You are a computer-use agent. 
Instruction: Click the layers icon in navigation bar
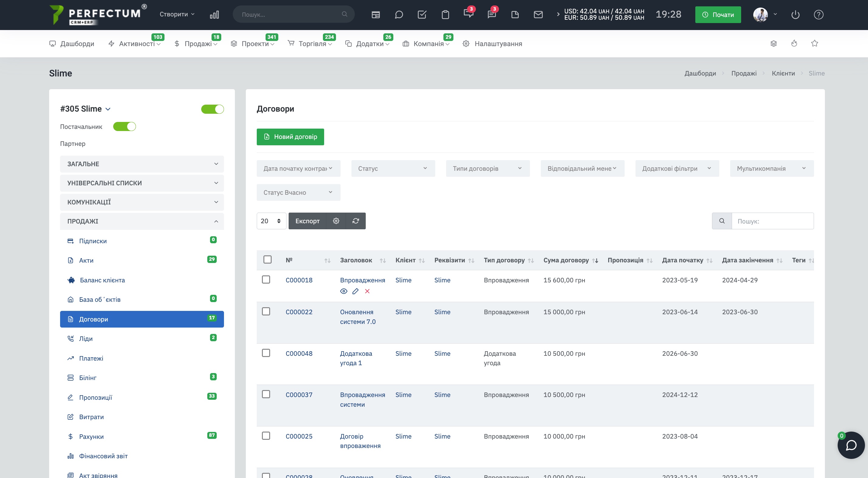[x=774, y=43]
